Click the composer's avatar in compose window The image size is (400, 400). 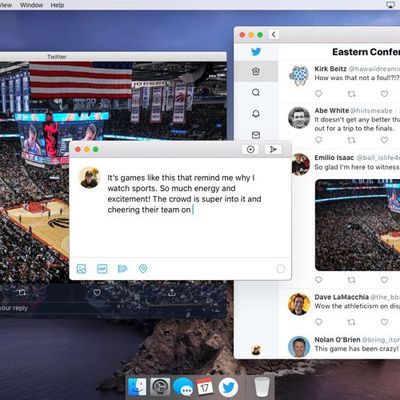[x=90, y=178]
